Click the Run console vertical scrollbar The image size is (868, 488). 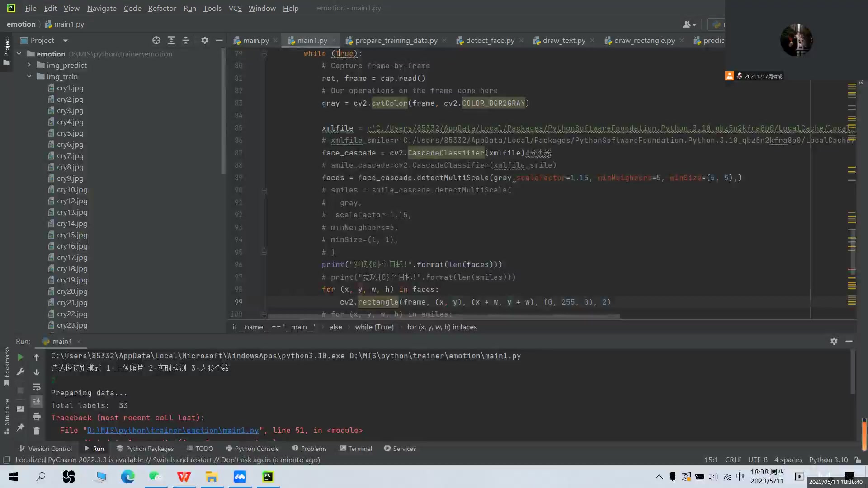click(x=853, y=371)
